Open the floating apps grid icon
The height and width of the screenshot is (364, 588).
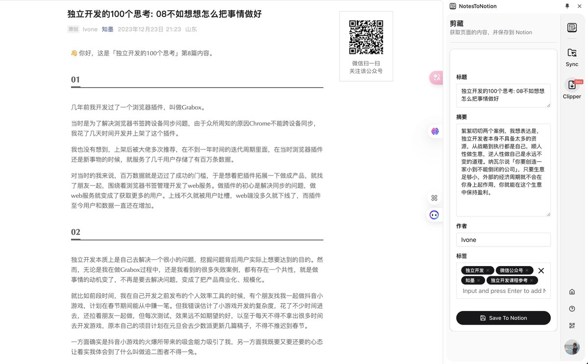tap(434, 198)
